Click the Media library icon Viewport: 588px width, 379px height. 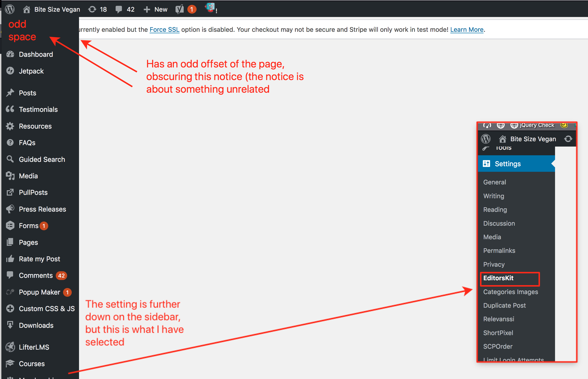10,176
